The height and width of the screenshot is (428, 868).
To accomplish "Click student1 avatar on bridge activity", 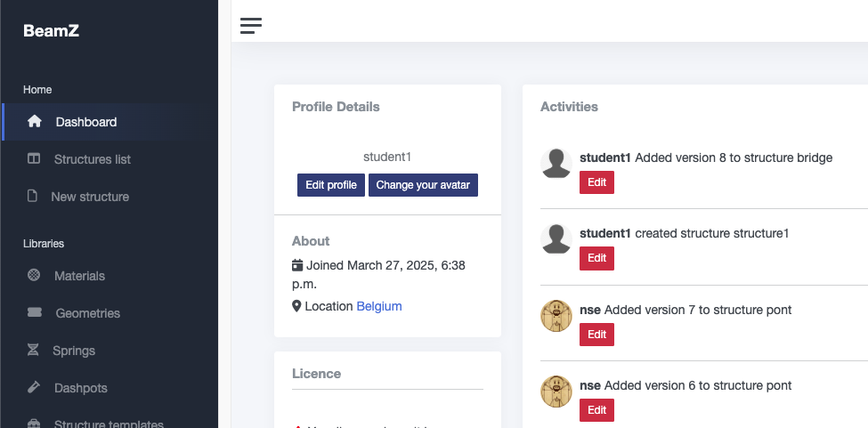I will coord(556,163).
